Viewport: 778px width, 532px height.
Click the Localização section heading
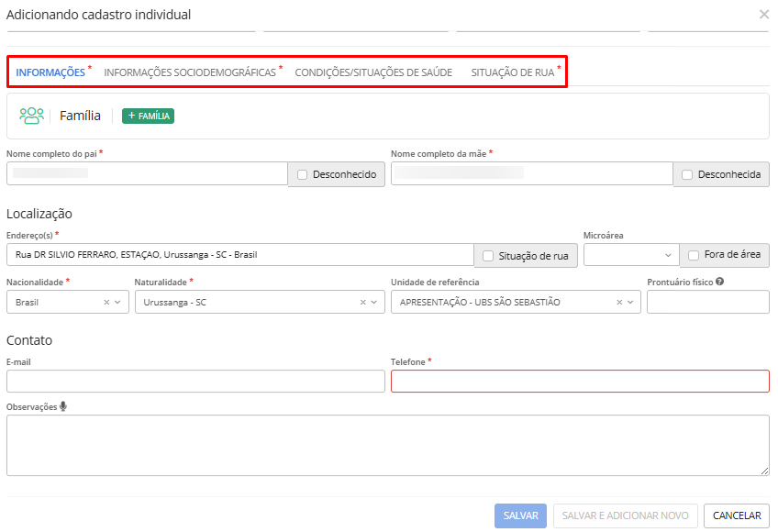(x=39, y=214)
